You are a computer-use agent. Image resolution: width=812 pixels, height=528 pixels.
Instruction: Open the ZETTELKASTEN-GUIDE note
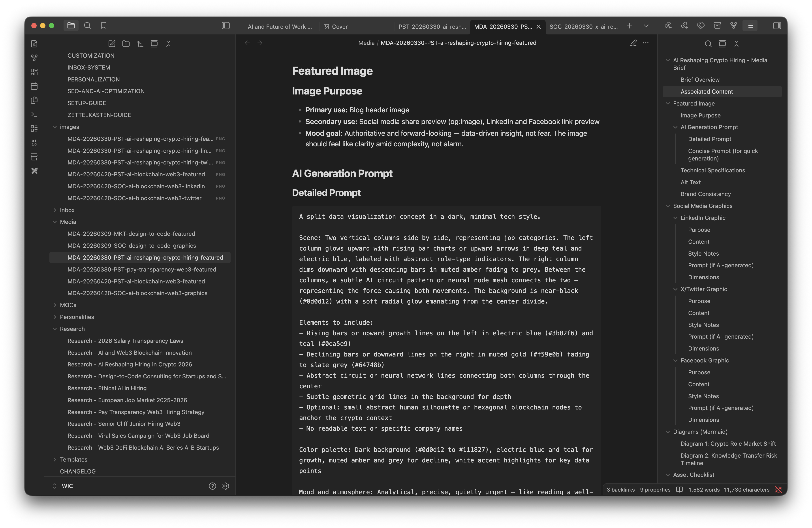click(99, 115)
